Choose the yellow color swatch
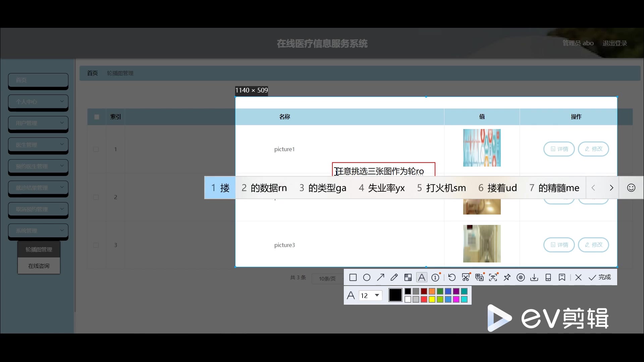 (432, 299)
